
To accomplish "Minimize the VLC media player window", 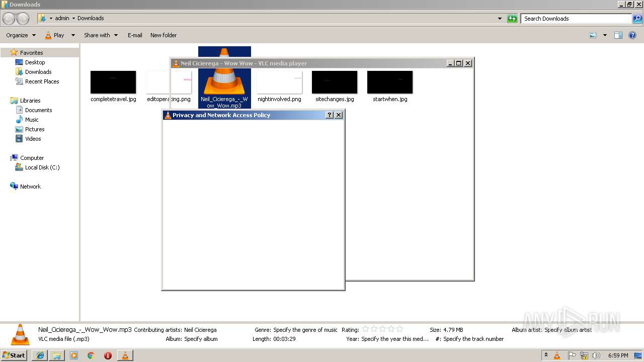I will click(x=450, y=63).
